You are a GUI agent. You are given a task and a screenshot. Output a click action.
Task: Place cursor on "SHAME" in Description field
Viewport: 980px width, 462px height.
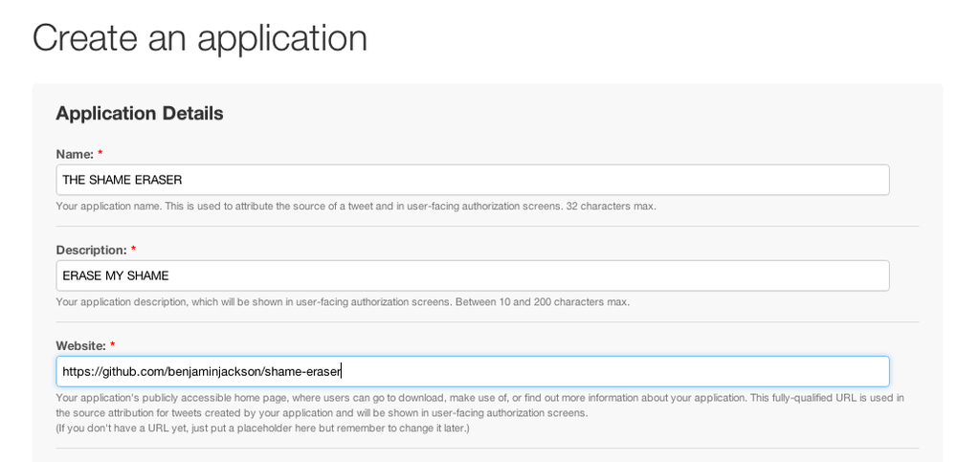pyautogui.click(x=152, y=275)
